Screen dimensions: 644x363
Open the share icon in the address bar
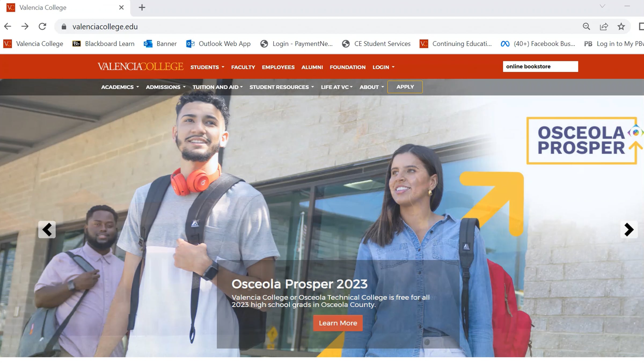click(604, 26)
